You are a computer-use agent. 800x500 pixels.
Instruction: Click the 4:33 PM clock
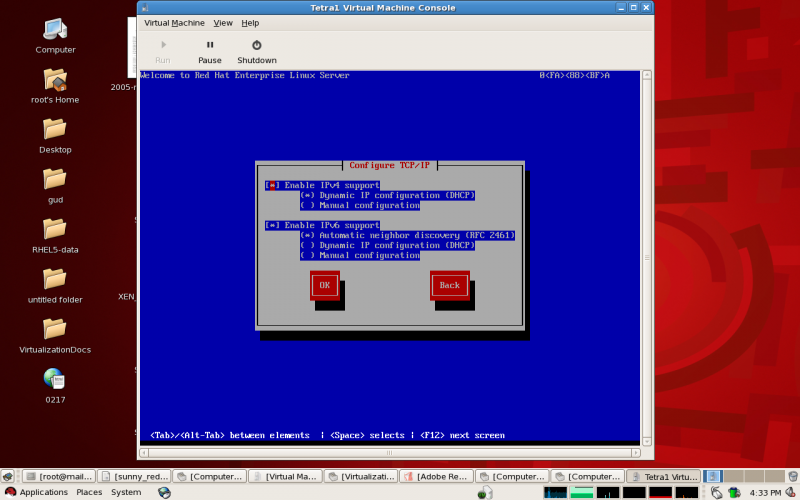765,492
